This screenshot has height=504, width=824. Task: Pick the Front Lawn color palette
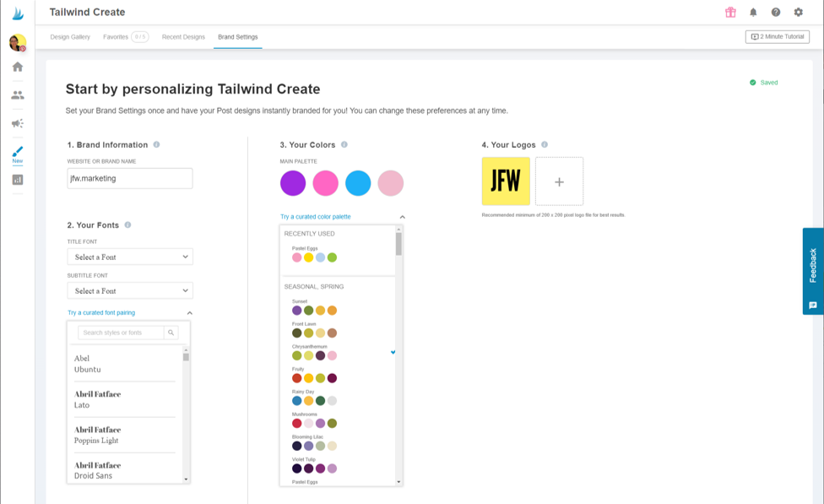[314, 329]
